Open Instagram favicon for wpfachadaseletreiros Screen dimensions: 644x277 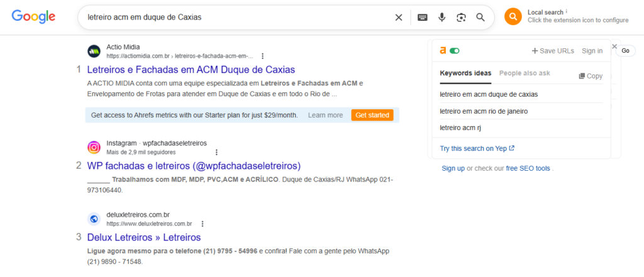point(94,148)
